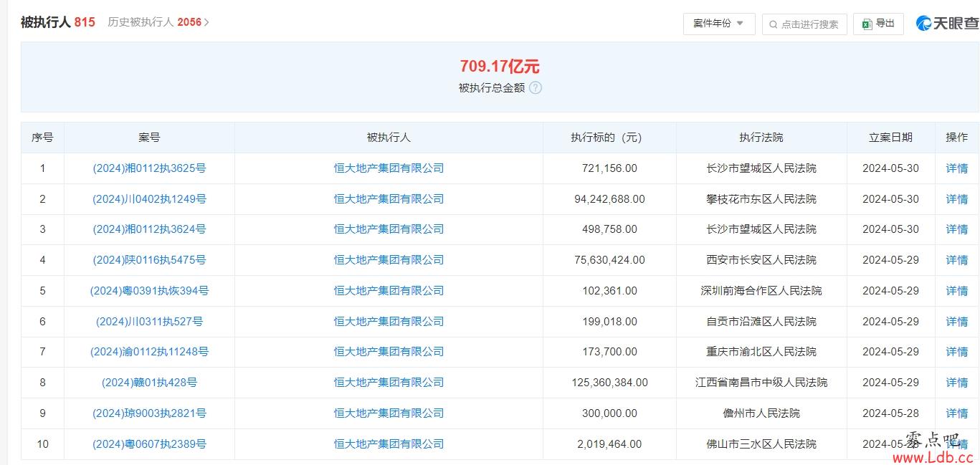Open 详情 for case 粤0391执恢394号

pyautogui.click(x=957, y=291)
